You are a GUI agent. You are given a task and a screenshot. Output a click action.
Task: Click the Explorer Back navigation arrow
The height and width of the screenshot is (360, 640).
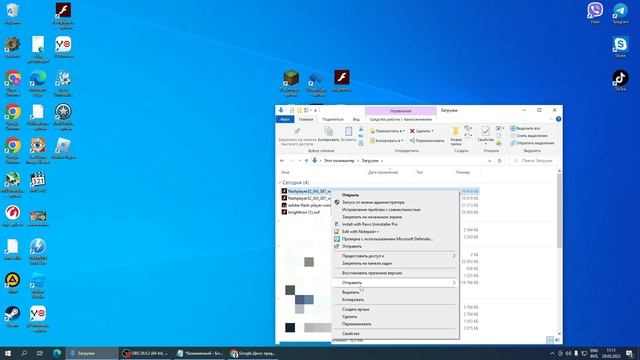282,161
